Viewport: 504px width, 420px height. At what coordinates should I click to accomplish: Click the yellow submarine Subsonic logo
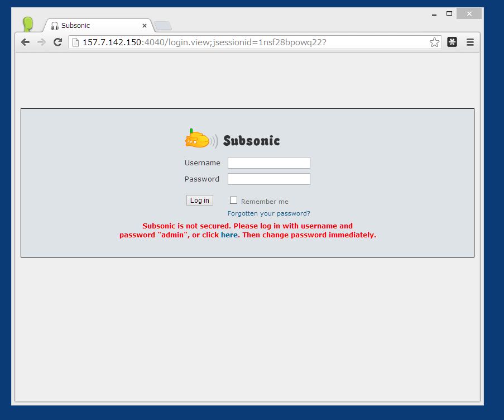tap(200, 139)
